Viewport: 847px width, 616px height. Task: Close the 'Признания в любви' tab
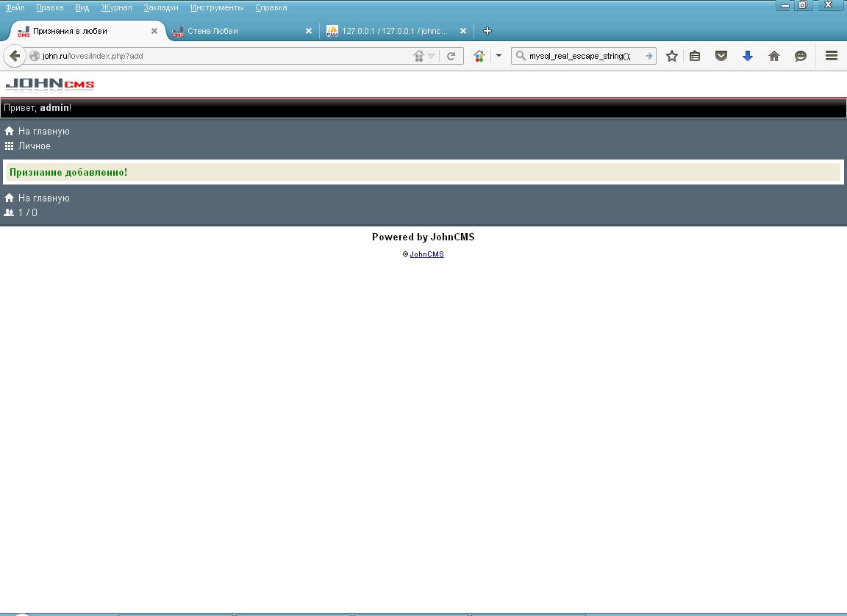pos(154,32)
